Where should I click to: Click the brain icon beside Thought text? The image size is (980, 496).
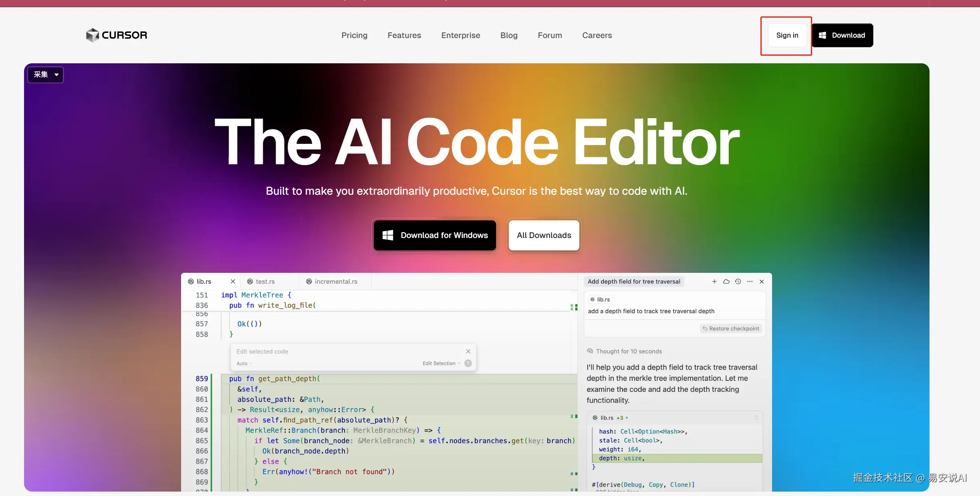[590, 351]
